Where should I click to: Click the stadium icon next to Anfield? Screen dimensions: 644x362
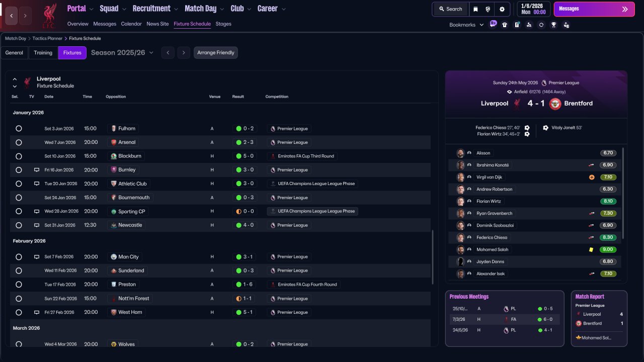click(x=509, y=92)
